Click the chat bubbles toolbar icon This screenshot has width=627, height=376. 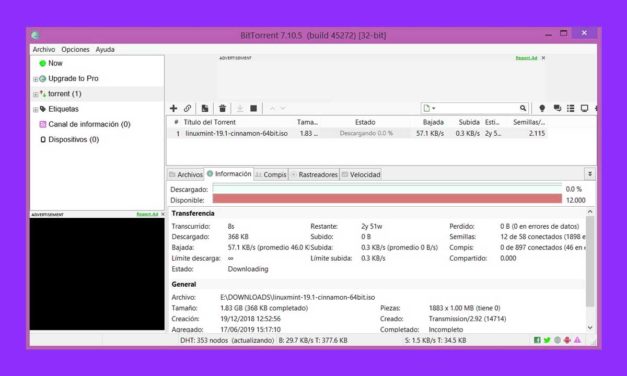(557, 108)
